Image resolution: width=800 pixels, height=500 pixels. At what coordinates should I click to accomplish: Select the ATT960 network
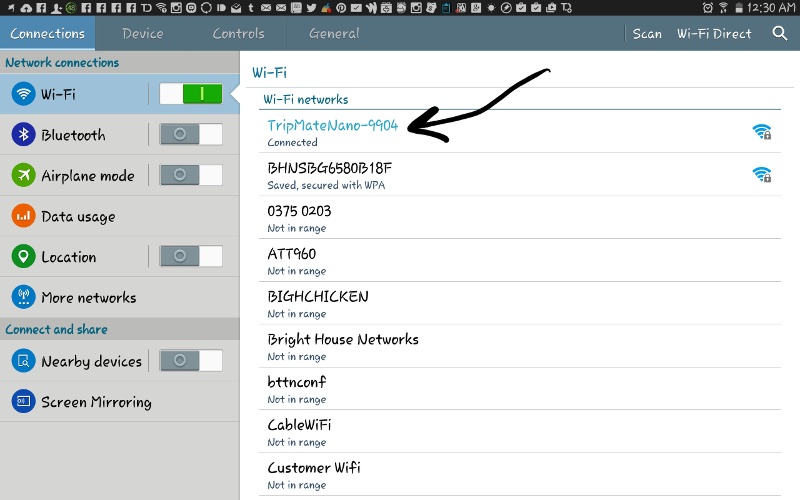point(519,260)
